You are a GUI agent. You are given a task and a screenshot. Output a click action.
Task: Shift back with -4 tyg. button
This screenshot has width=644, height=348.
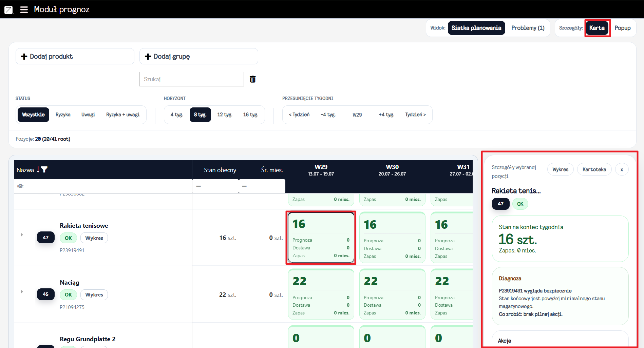328,115
